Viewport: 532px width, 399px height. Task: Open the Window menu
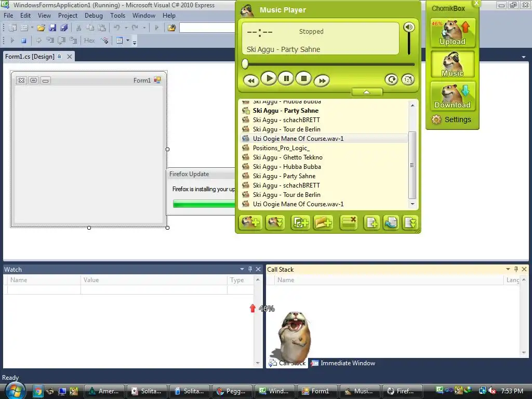144,16
